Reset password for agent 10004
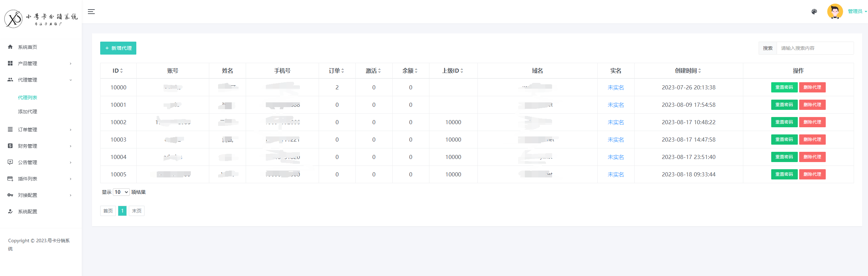 pos(784,157)
